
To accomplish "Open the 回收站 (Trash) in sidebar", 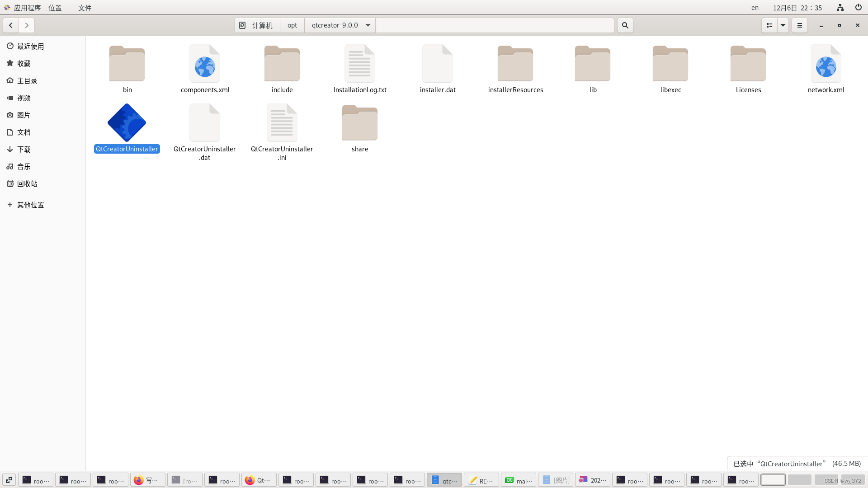I will [27, 183].
